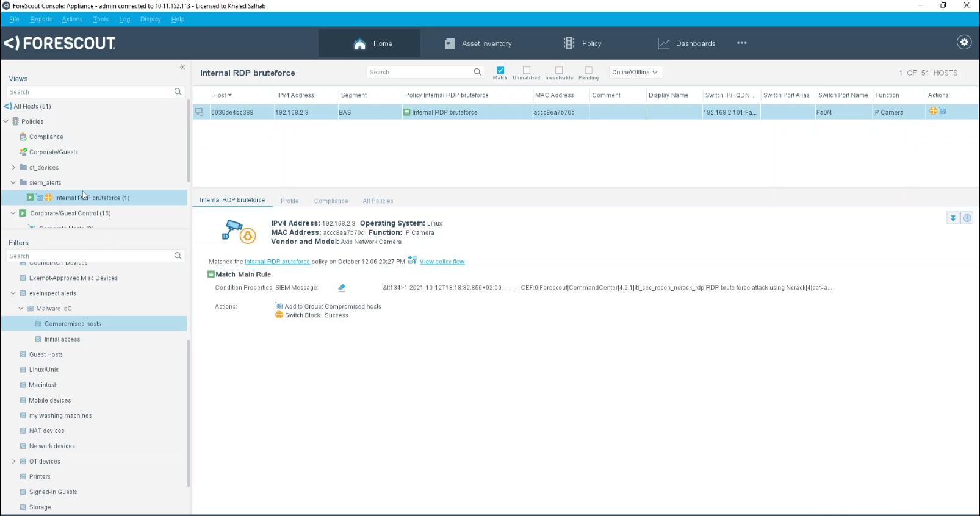
Task: Open the more options ellipsis in navigation
Action: pyautogui.click(x=741, y=43)
